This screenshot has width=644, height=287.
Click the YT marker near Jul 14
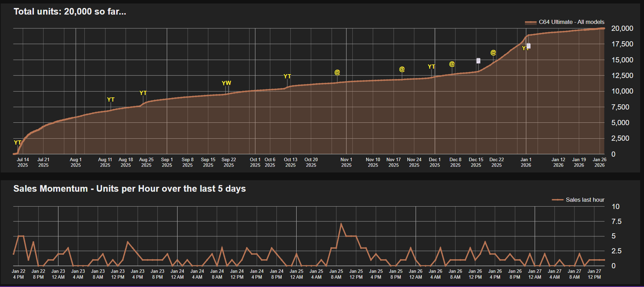pos(17,142)
